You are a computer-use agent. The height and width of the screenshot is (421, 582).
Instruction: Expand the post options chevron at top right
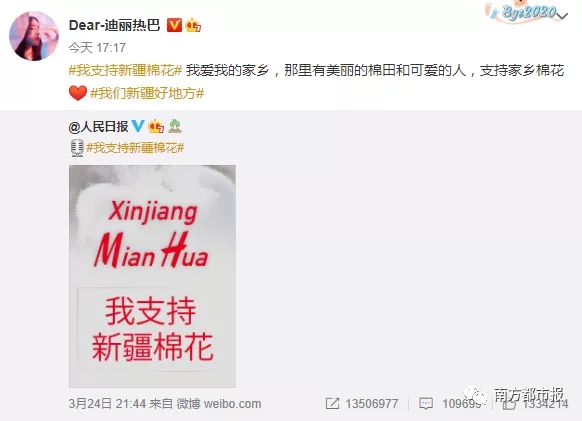coord(562,16)
